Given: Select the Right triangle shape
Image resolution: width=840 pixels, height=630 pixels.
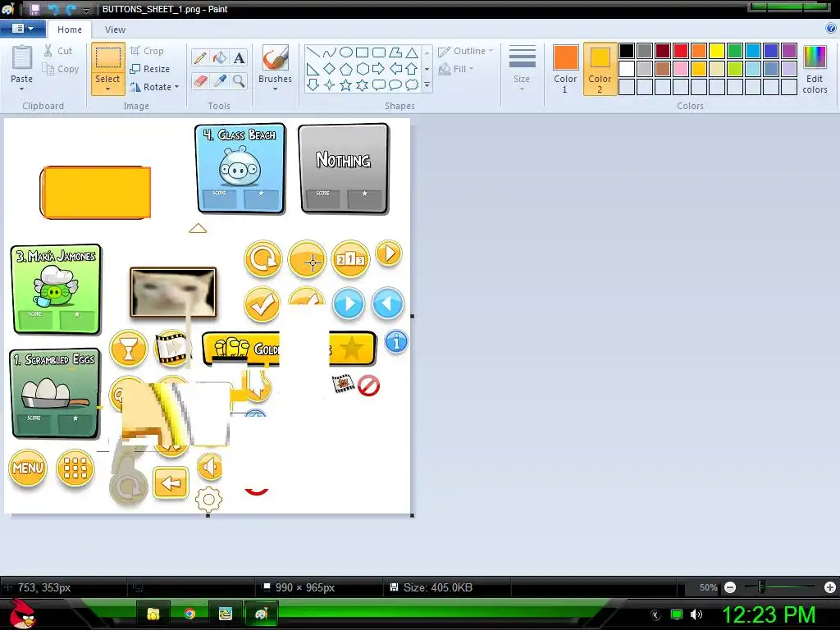Looking at the screenshot, I should tap(313, 69).
